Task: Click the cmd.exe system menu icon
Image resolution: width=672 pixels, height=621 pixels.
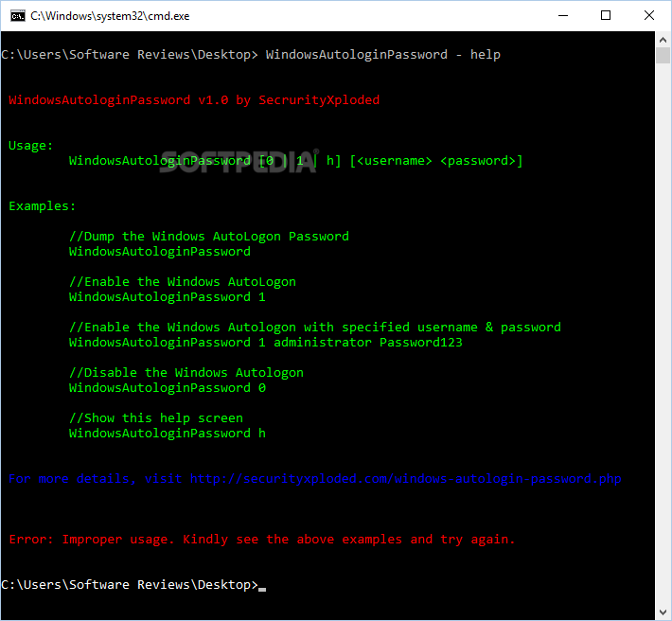Action: (18, 16)
